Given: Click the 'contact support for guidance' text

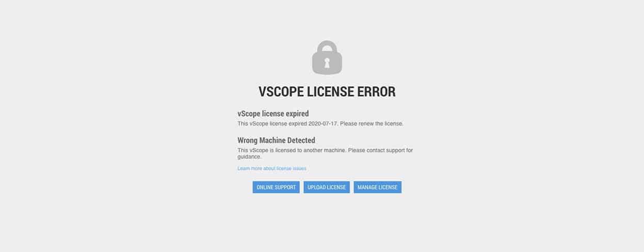Looking at the screenshot, I should coord(325,153).
